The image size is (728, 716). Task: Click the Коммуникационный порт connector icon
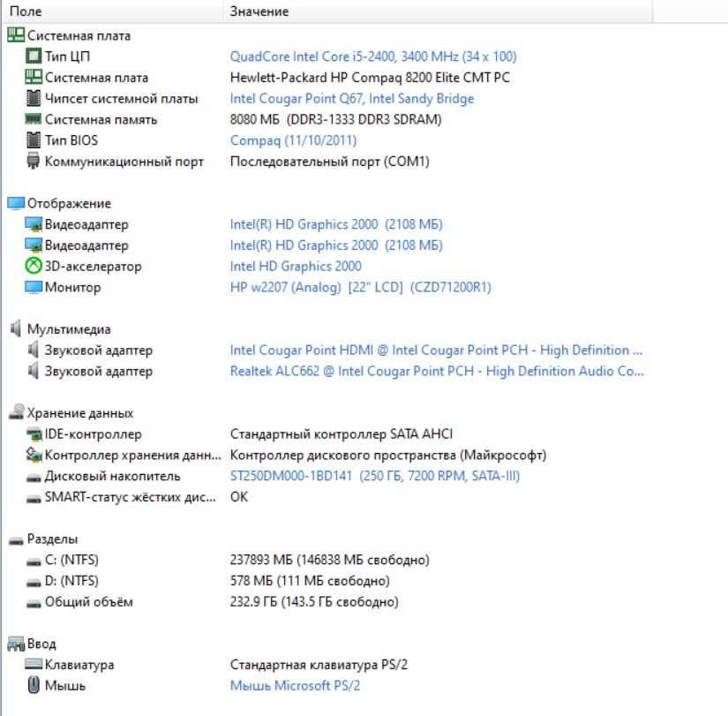(x=34, y=161)
